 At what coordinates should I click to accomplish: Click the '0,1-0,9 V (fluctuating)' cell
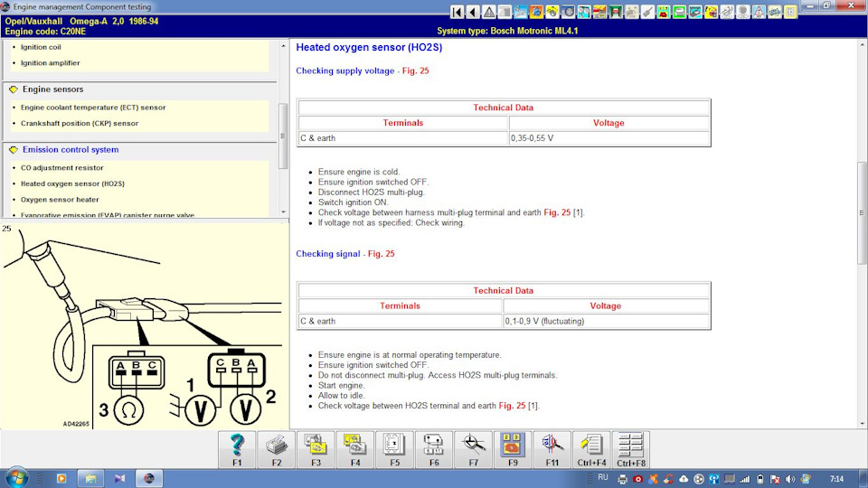[606, 322]
